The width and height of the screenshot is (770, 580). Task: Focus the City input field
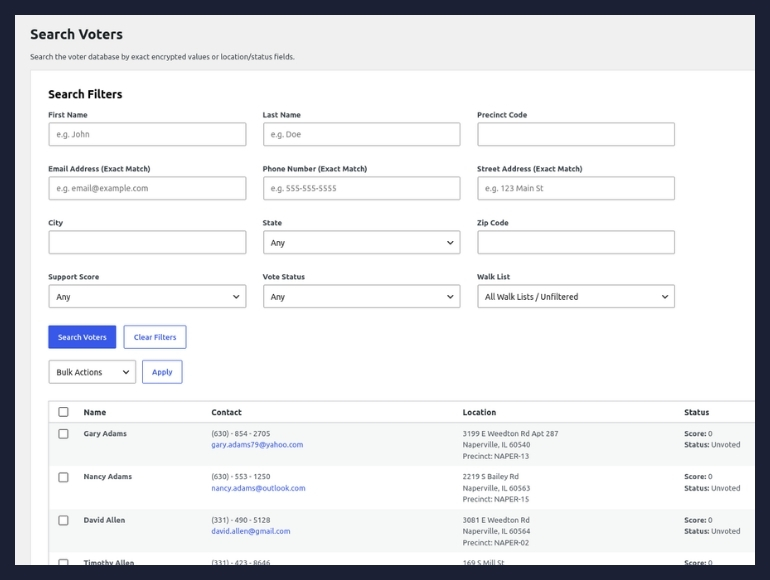pos(147,242)
